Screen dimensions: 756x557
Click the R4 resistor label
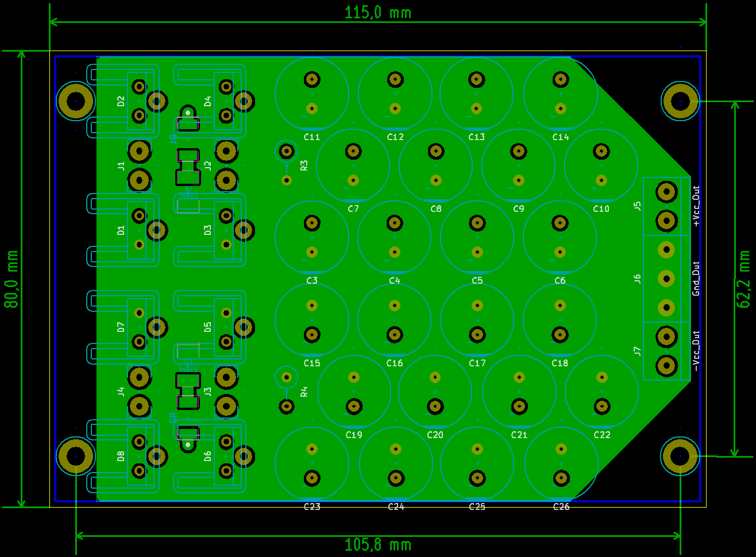point(304,392)
